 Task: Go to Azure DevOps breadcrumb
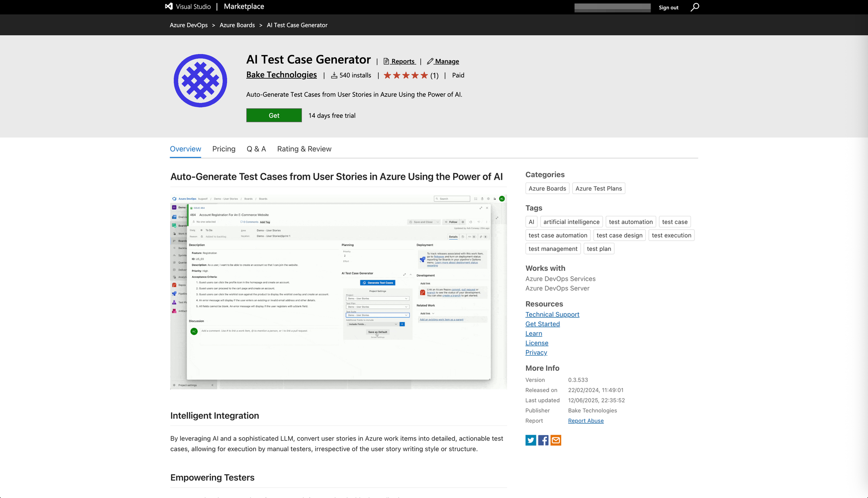tap(188, 25)
